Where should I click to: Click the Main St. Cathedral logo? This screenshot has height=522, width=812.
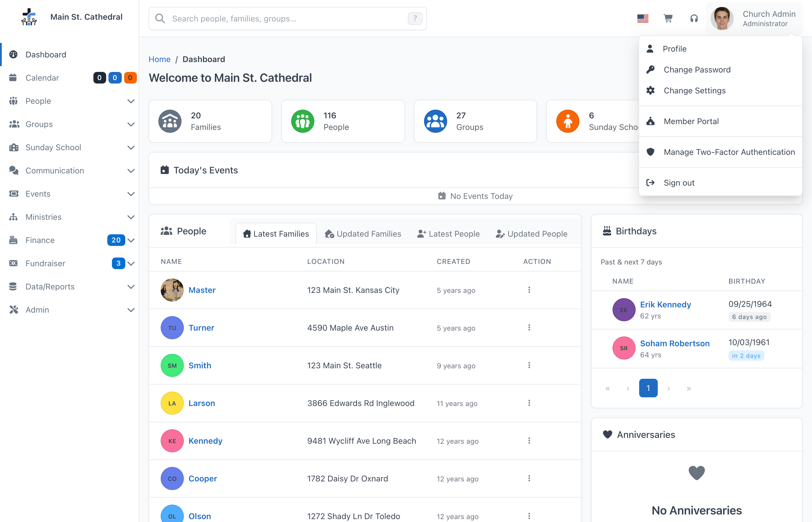pos(29,17)
